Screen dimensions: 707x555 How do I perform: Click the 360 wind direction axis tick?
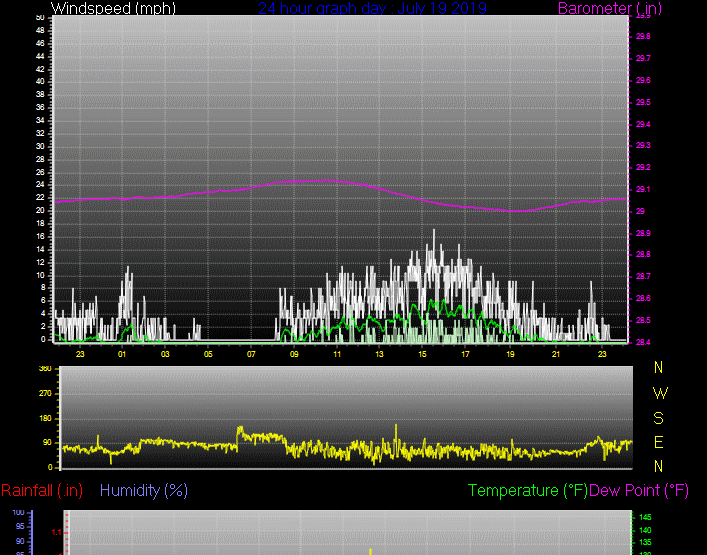[x=44, y=369]
